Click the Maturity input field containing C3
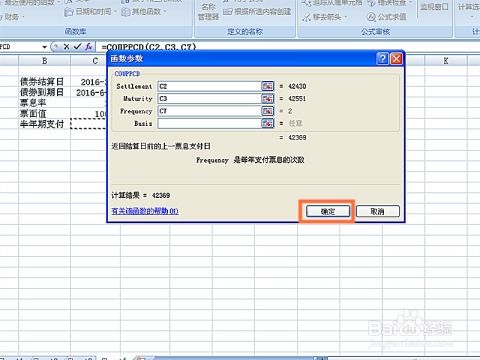 pos(209,99)
